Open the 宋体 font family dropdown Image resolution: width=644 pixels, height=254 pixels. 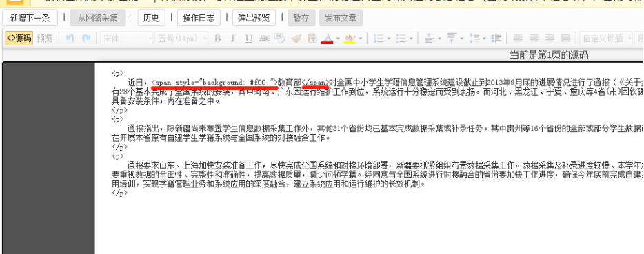pyautogui.click(x=126, y=39)
